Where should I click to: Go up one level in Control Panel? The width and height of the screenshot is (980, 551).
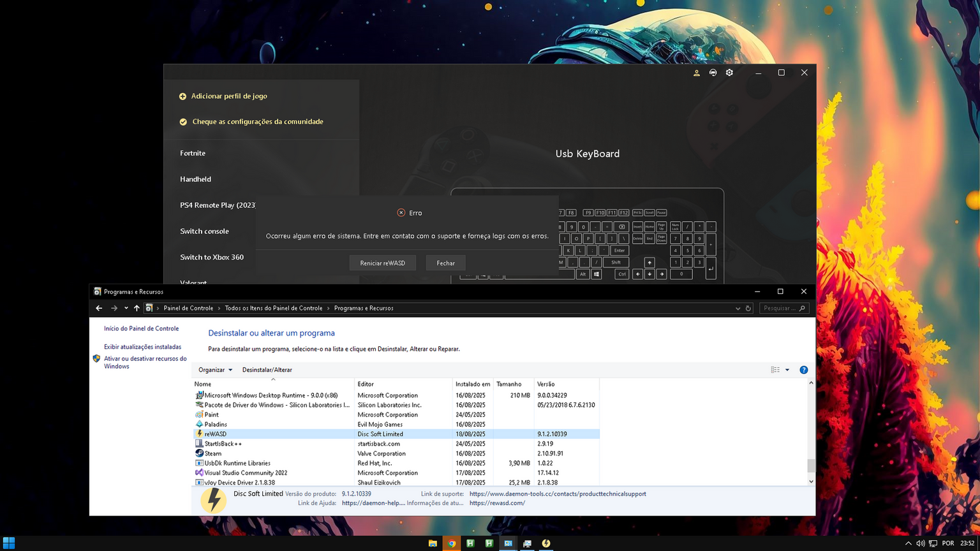coord(137,308)
